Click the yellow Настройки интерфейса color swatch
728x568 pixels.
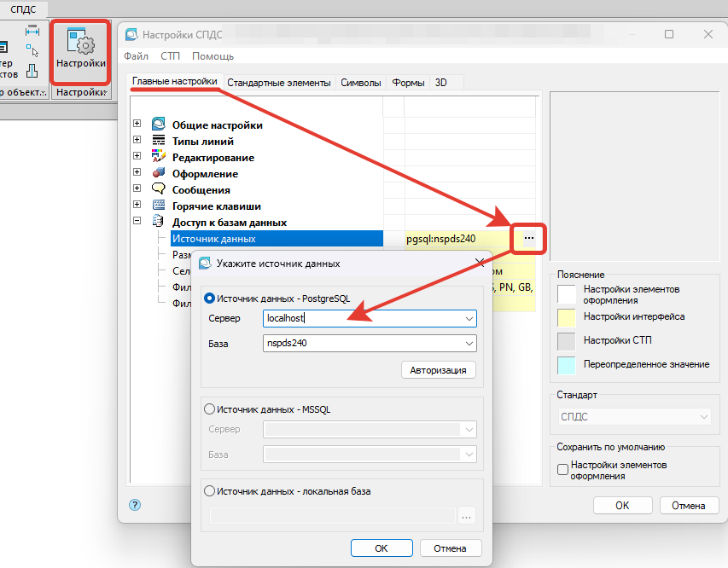[x=568, y=317]
